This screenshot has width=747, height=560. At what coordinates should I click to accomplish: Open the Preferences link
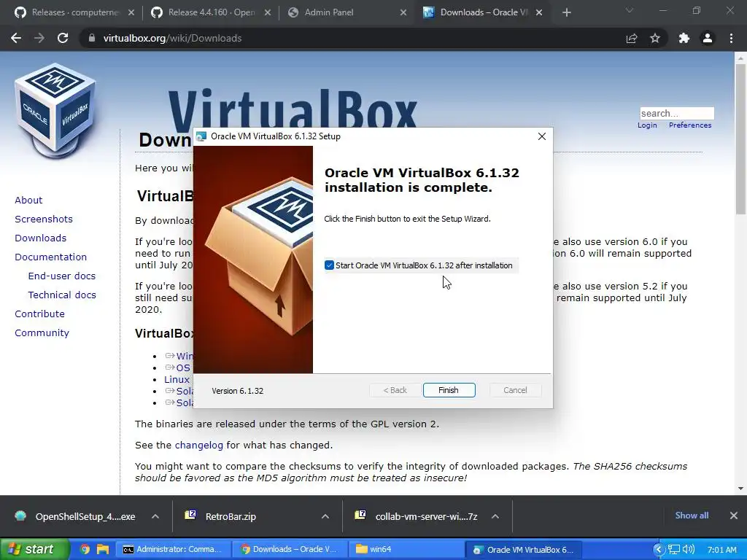[x=690, y=125]
